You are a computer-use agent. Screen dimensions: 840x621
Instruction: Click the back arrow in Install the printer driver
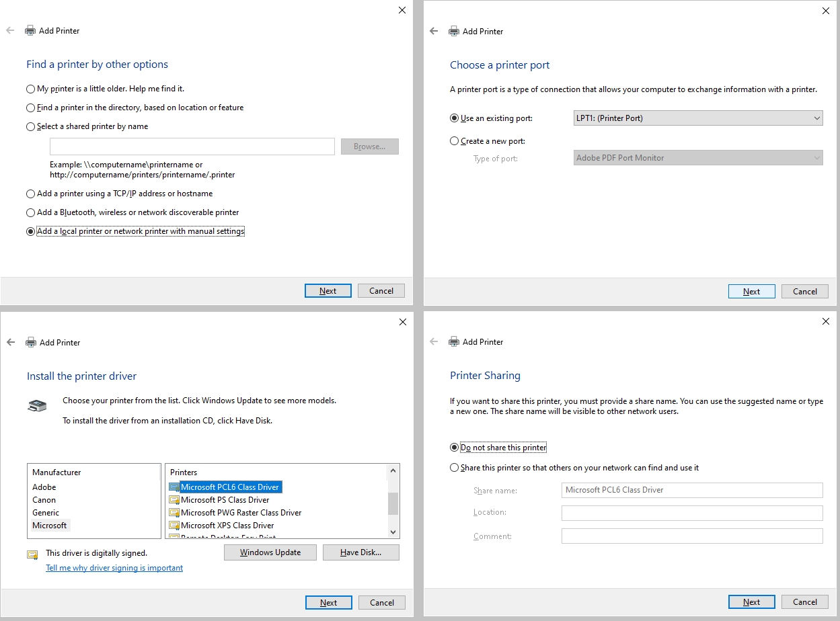pyautogui.click(x=11, y=341)
